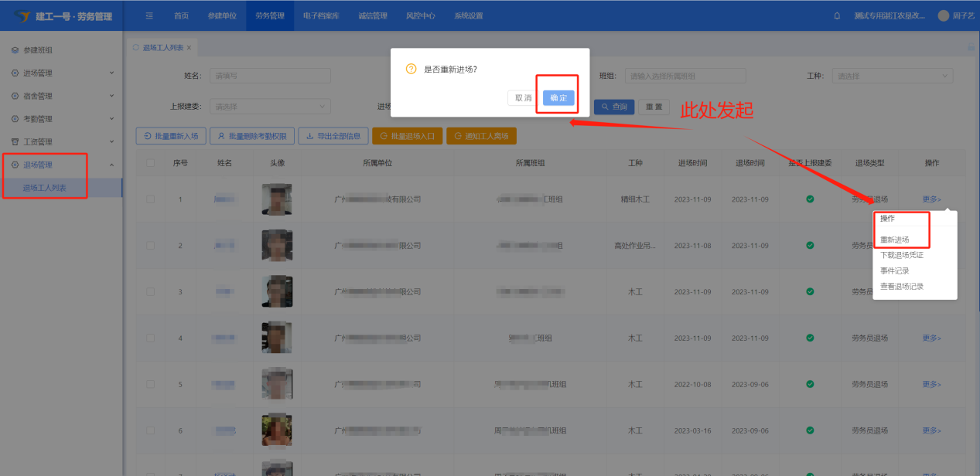The width and height of the screenshot is (980, 476).
Task: Collapse sidebar with the hamburger menu icon
Action: point(149,16)
